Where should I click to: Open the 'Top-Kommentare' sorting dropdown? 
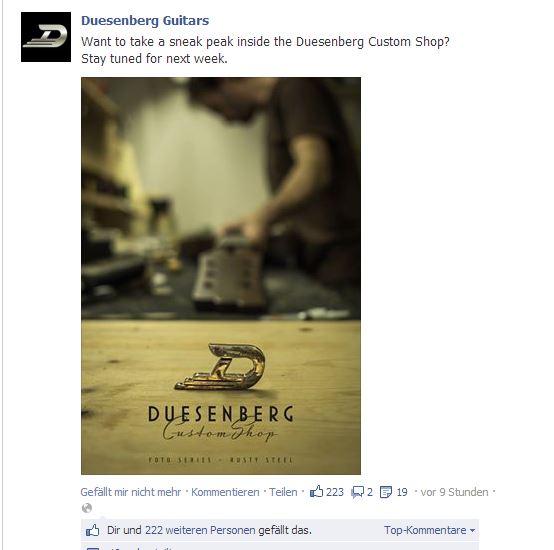click(429, 530)
